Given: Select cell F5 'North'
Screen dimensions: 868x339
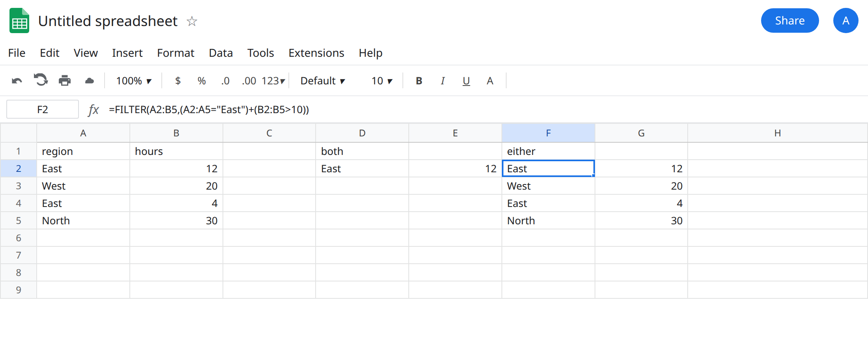Looking at the screenshot, I should click(548, 221).
